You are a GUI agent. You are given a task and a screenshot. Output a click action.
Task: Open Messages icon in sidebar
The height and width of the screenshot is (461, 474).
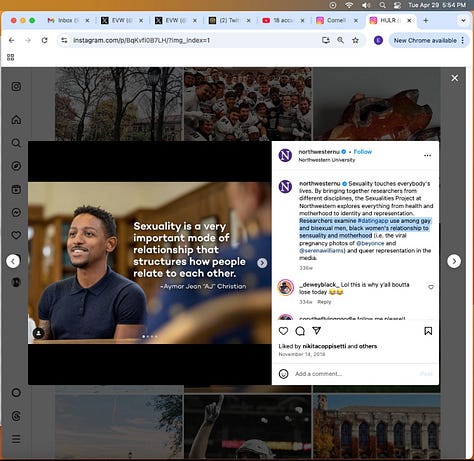[16, 212]
